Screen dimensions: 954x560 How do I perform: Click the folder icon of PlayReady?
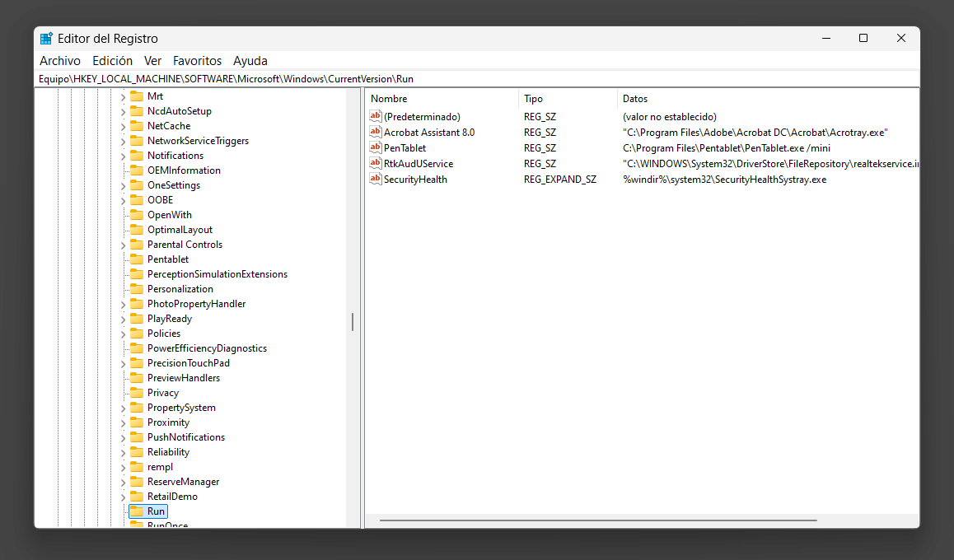[137, 319]
